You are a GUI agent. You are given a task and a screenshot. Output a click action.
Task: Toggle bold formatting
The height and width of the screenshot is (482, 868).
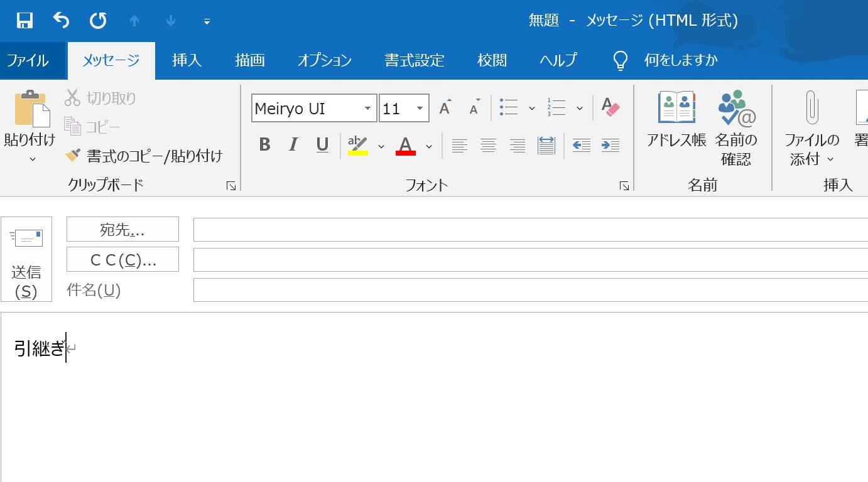pos(264,145)
